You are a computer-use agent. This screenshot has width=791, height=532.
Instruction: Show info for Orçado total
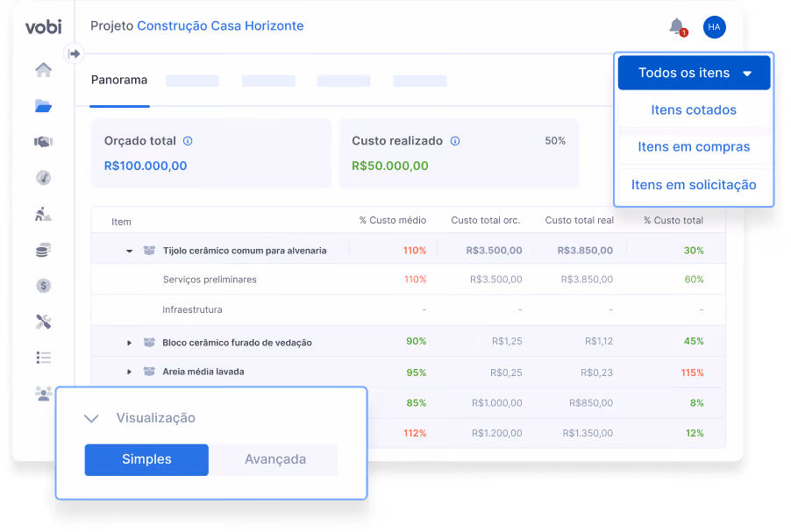click(188, 141)
